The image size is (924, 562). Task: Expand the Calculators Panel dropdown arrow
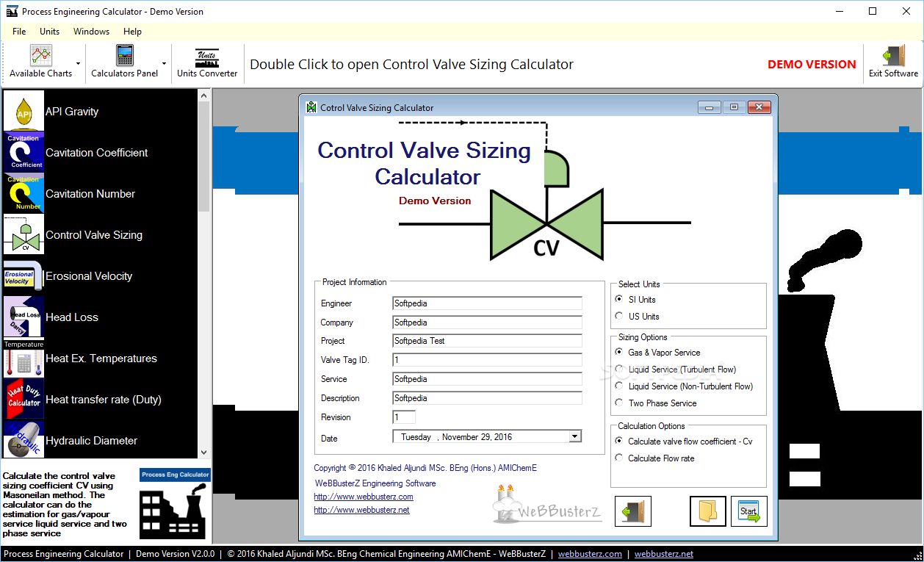click(x=164, y=64)
